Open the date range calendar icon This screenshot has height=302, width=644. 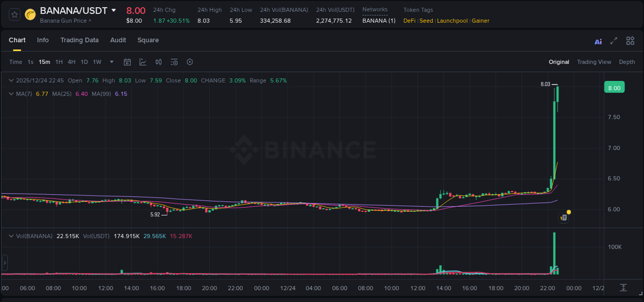[127, 62]
